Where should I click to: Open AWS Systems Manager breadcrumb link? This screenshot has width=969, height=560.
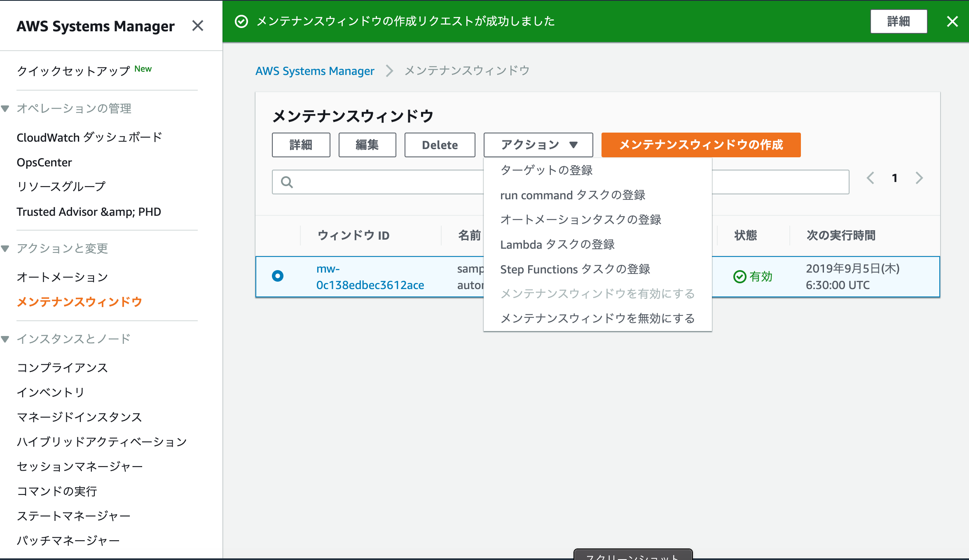point(315,71)
